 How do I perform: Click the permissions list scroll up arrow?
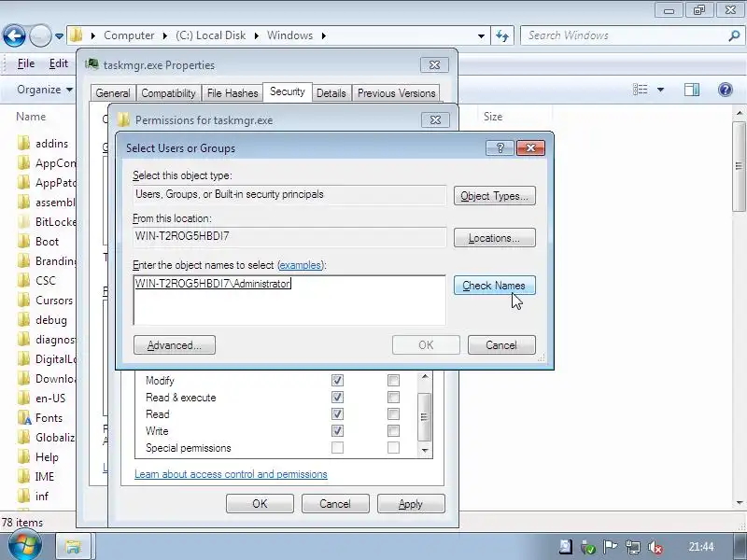pyautogui.click(x=425, y=377)
